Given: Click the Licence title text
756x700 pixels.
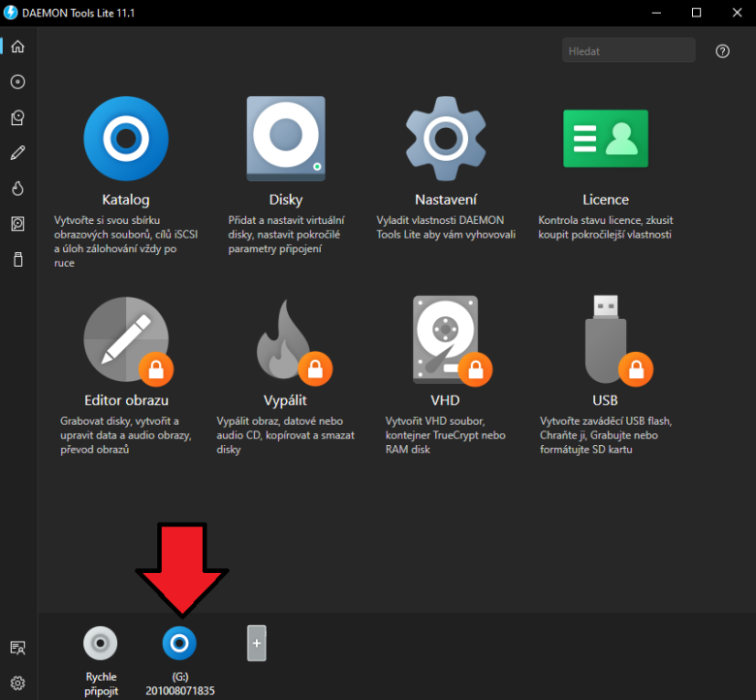Looking at the screenshot, I should point(606,200).
